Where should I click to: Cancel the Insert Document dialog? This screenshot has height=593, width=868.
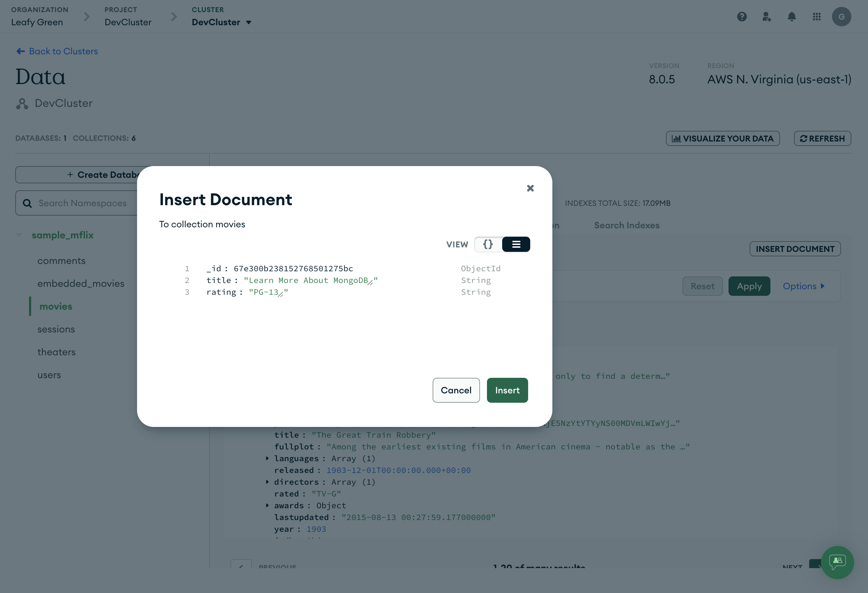point(456,390)
